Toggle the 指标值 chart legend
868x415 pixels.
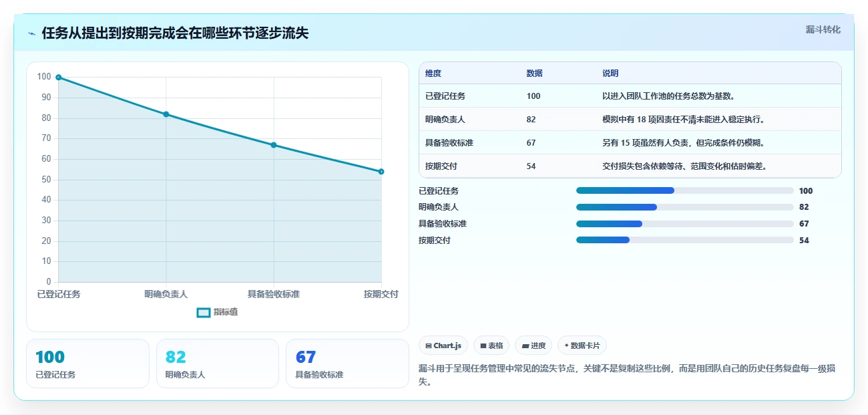pos(218,312)
